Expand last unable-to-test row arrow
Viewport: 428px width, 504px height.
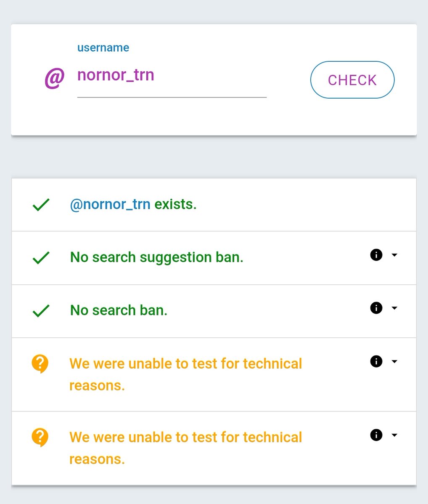tap(394, 435)
